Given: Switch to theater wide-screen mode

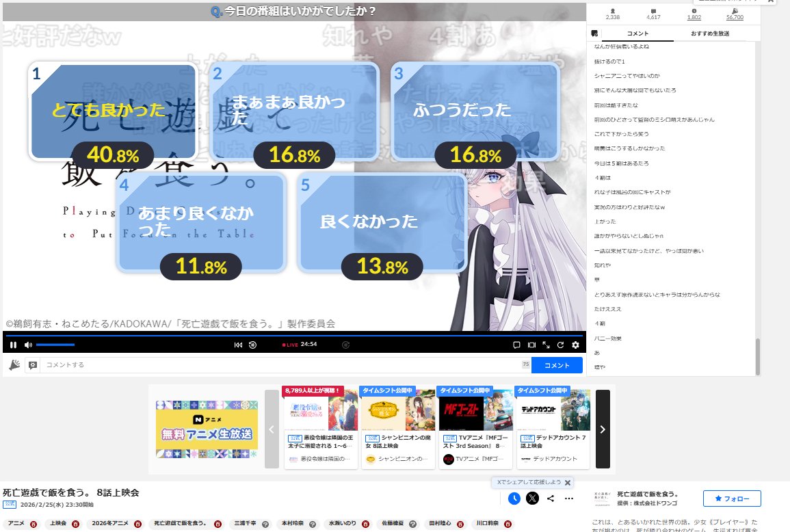Looking at the screenshot, I should point(531,345).
